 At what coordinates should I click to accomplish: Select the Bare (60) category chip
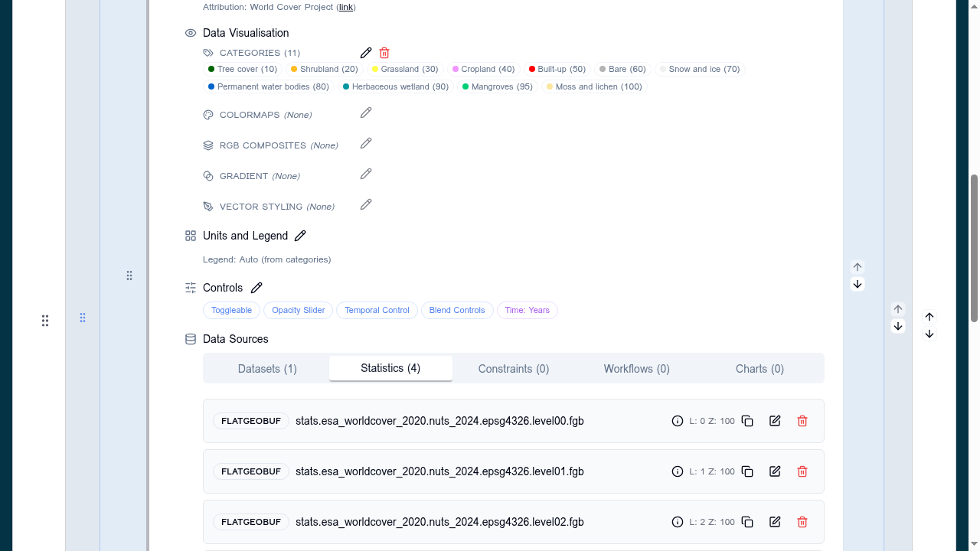(x=622, y=69)
